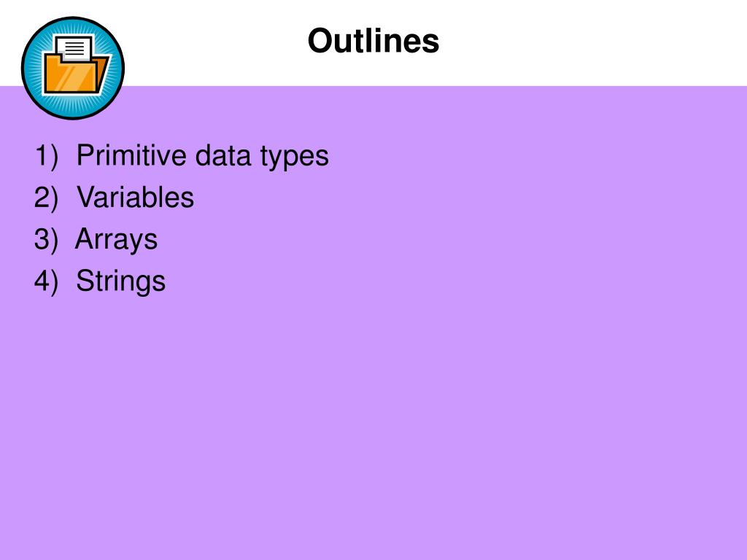Click the white header area between icon and title
747x560 pixels.
[216, 43]
